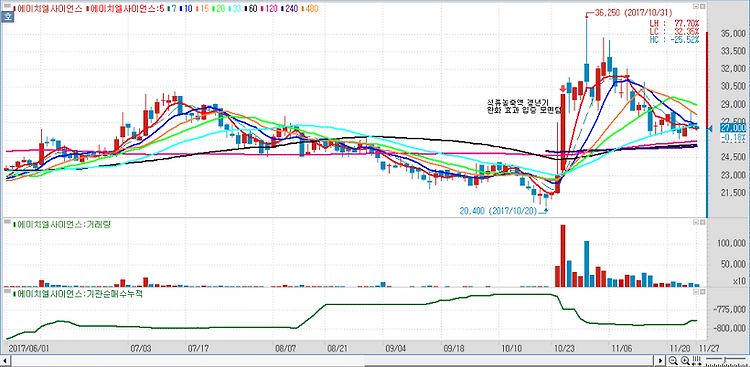The height and width of the screenshot is (367, 750).
Task: Click the 50,000 volume axis label
Action: click(732, 265)
